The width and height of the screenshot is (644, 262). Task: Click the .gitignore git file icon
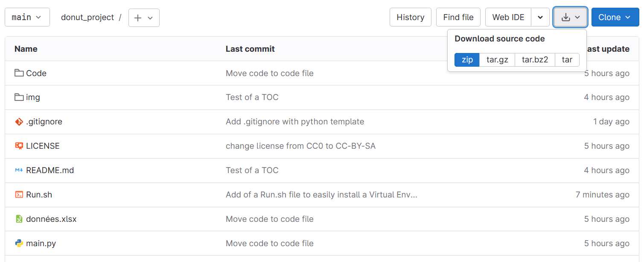[x=19, y=122]
